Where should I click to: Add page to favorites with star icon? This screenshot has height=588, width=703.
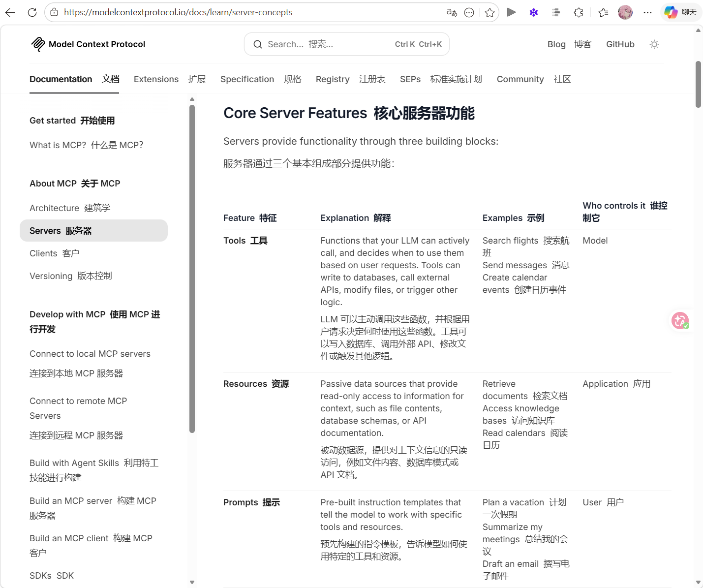(489, 12)
